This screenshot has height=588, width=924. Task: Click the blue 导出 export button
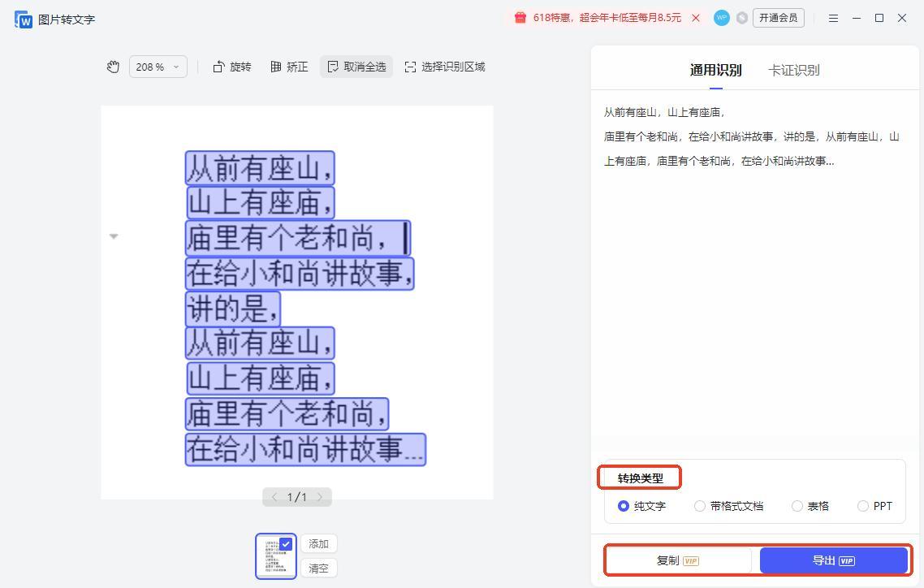(833, 560)
